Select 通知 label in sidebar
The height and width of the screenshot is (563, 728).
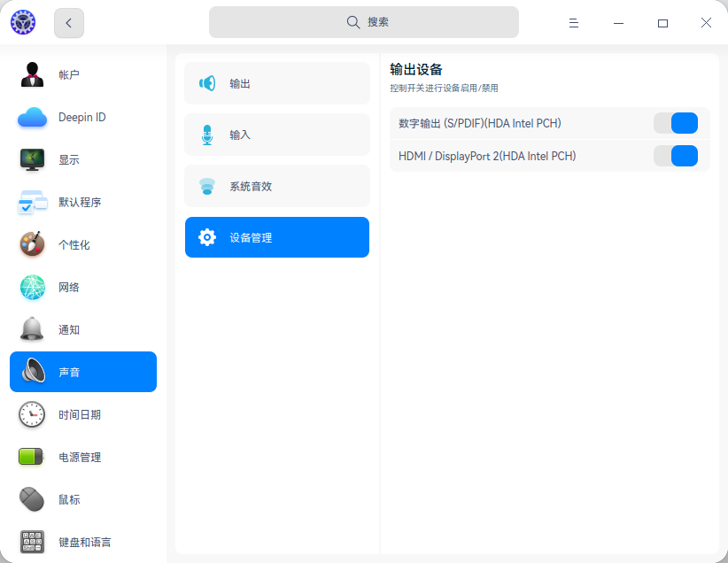[69, 330]
